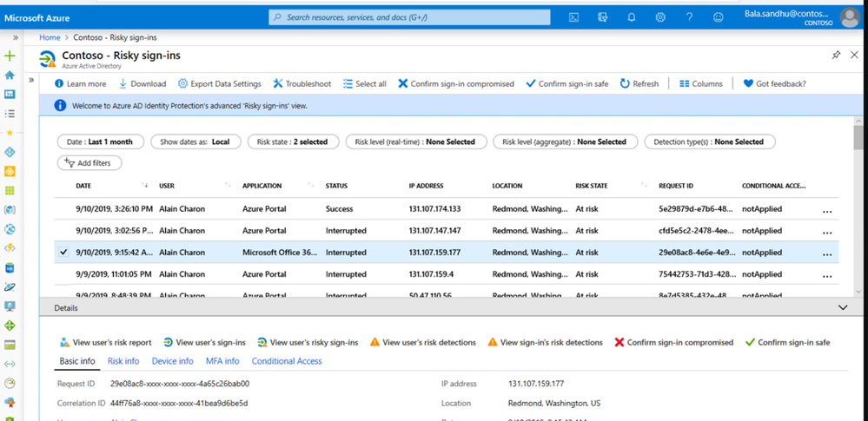This screenshot has height=421, width=868.
Task: Click Microsoft Azure logo text
Action: pos(37,17)
